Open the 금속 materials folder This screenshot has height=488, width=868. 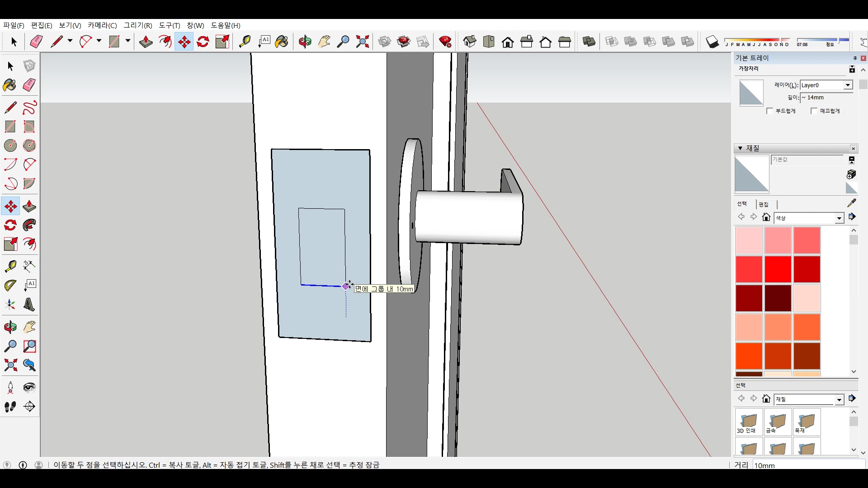(778, 422)
